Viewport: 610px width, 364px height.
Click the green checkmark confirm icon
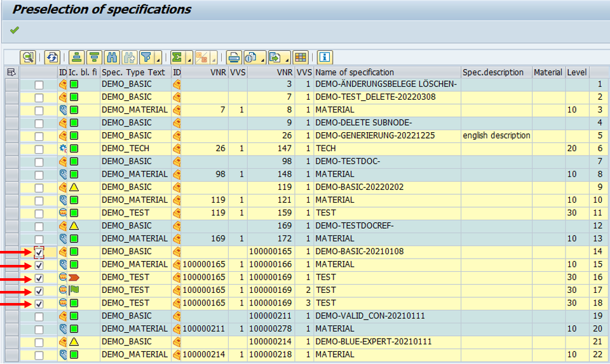pos(15,30)
